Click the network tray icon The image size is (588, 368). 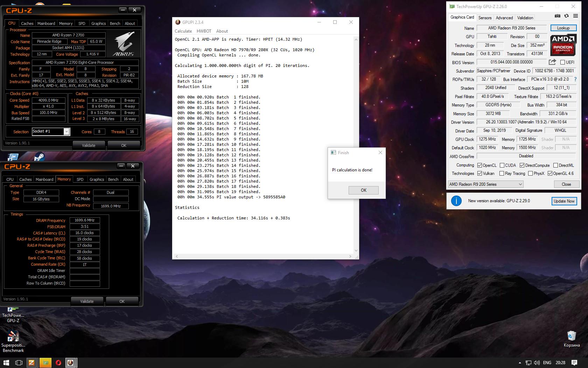point(528,363)
